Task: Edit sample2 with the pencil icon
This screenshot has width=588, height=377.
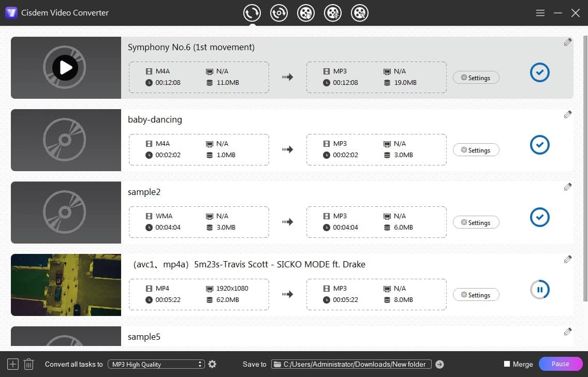Action: coord(567,187)
